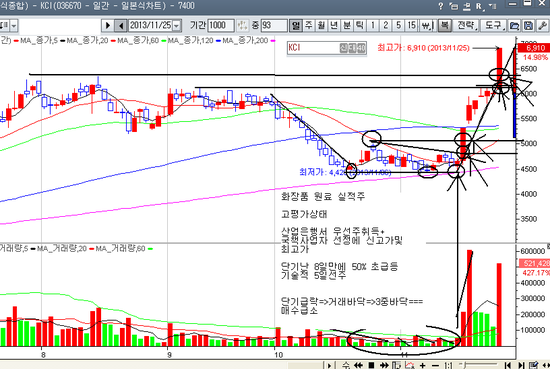
Task: Click the small badge icons in KCI box
Action: tap(353, 48)
